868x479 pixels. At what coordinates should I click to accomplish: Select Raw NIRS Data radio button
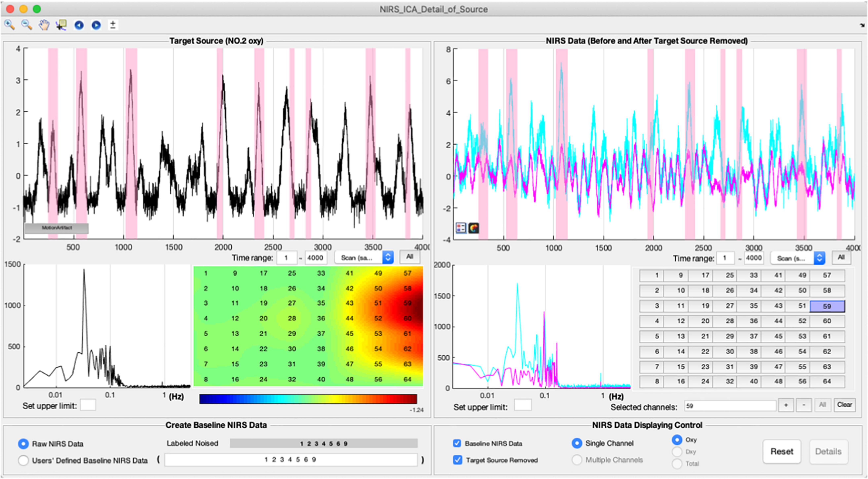(23, 444)
